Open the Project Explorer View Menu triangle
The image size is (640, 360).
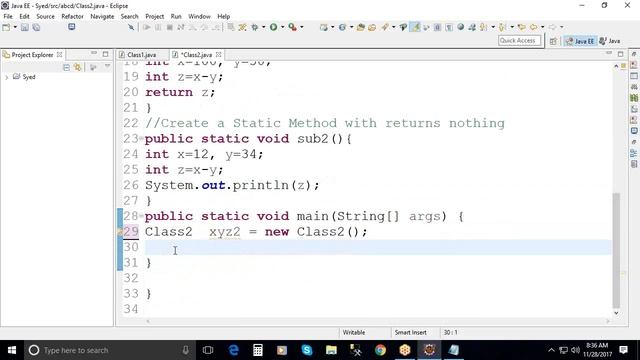[107, 67]
